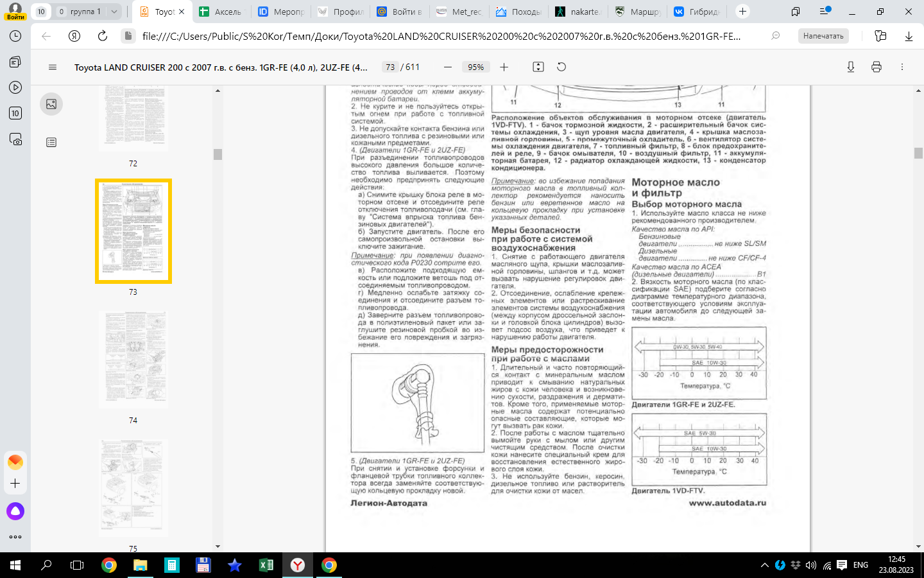Switch to the nakarte tab
This screenshot has height=578, width=924.
coord(577,12)
